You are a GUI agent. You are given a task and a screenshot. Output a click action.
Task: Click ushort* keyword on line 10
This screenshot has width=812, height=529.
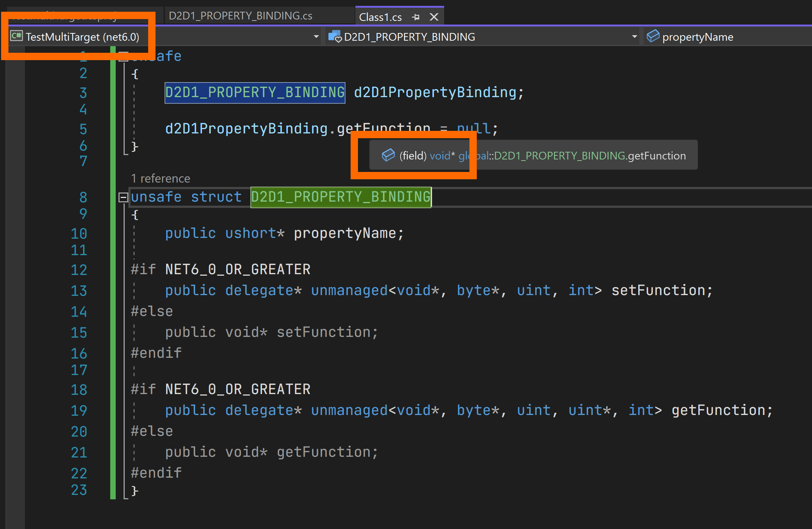(255, 234)
